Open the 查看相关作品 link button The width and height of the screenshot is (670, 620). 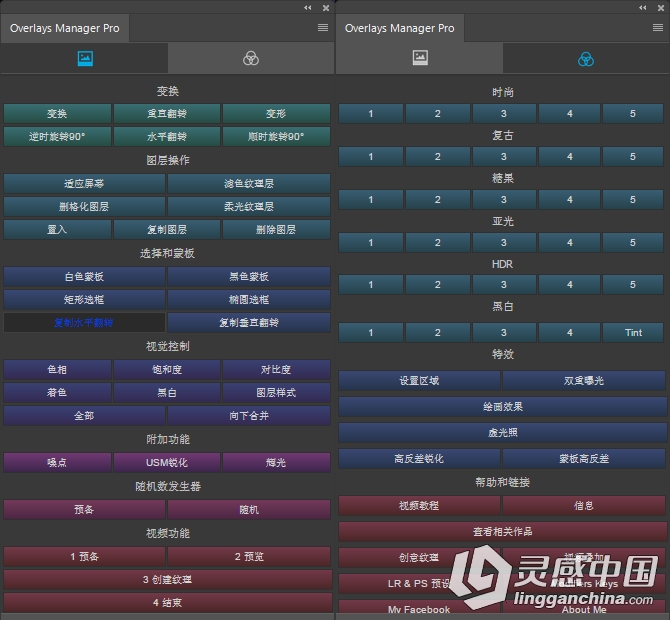tap(503, 532)
